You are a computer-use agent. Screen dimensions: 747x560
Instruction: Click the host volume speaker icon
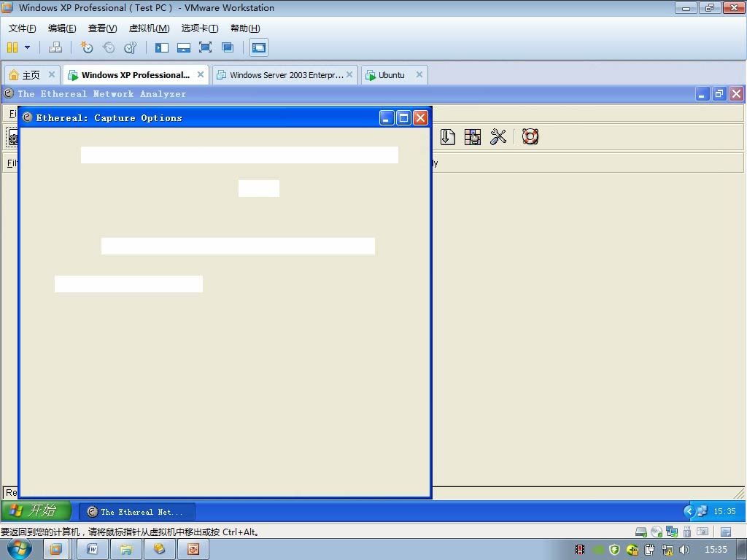pos(684,550)
